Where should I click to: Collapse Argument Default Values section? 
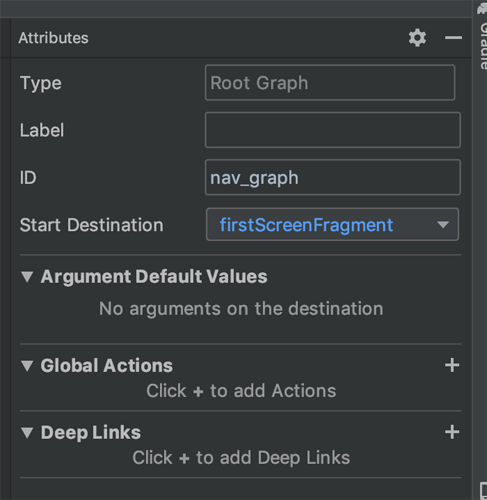[x=27, y=277]
